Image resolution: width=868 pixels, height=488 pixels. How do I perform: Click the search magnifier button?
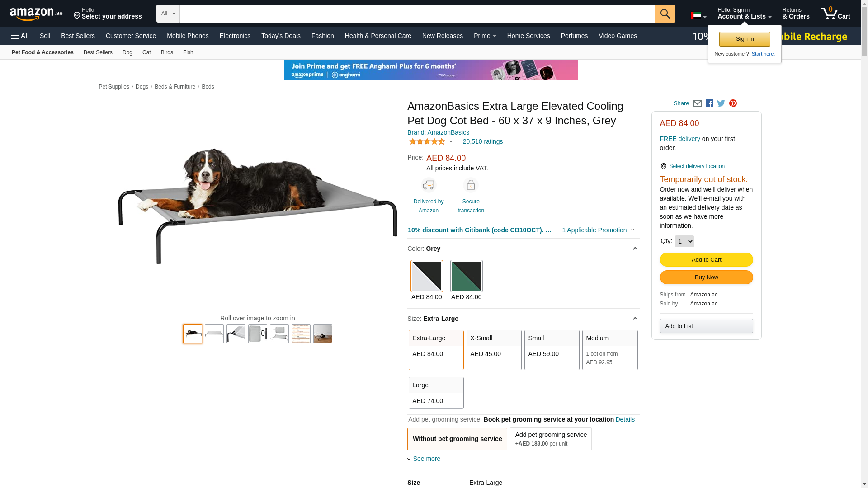(x=665, y=14)
